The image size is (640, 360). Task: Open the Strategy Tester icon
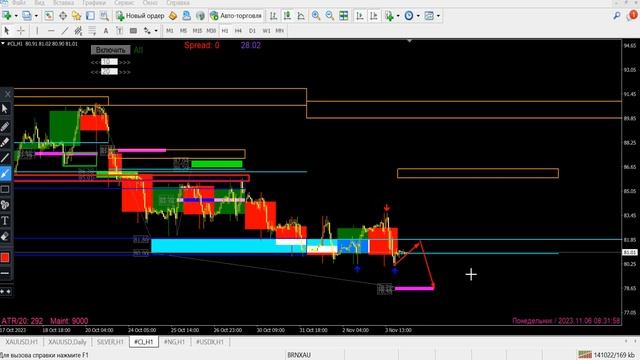104,16
